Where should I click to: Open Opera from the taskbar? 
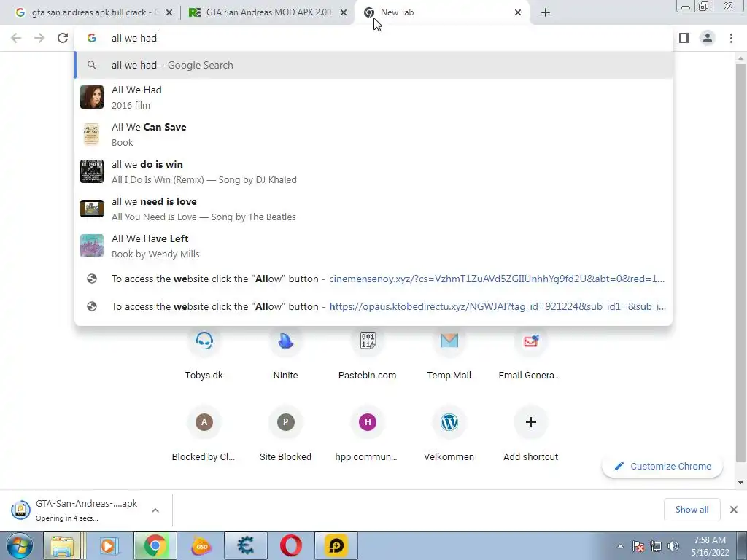(x=290, y=546)
